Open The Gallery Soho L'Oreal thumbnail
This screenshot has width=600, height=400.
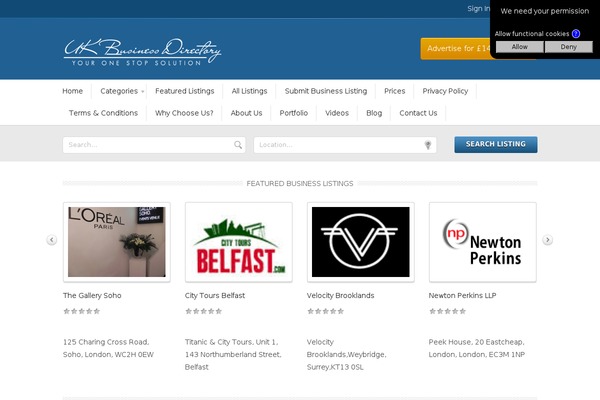pos(117,242)
